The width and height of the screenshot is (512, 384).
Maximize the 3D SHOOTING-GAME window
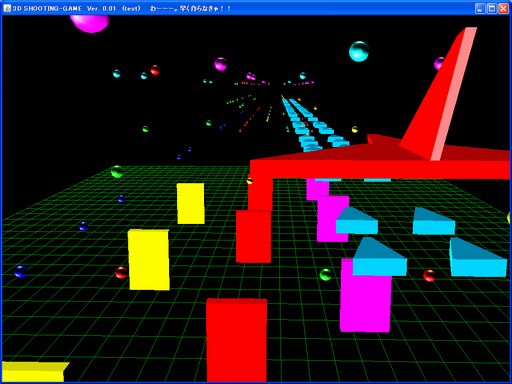[x=492, y=9]
